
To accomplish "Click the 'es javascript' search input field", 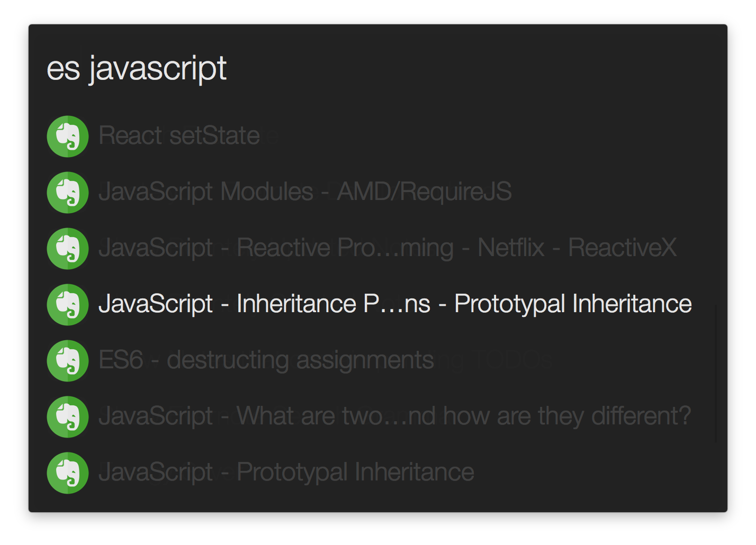I will 378,69.
